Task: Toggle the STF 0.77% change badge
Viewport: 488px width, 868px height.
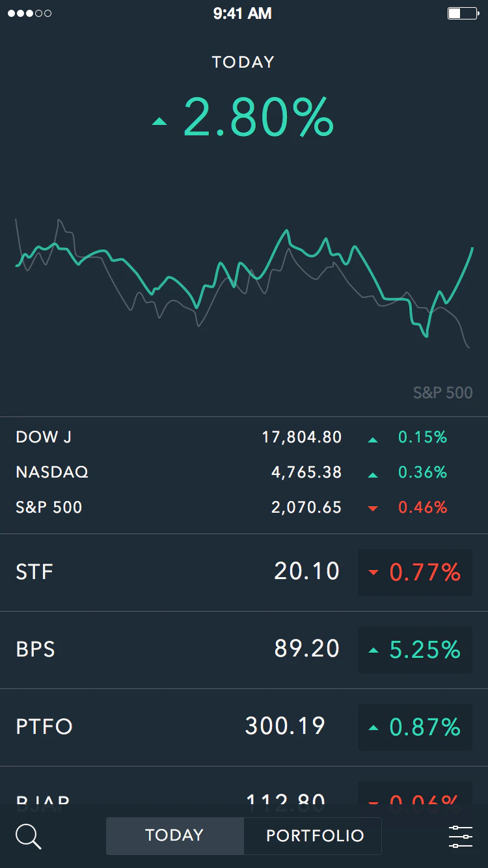Action: [x=415, y=573]
